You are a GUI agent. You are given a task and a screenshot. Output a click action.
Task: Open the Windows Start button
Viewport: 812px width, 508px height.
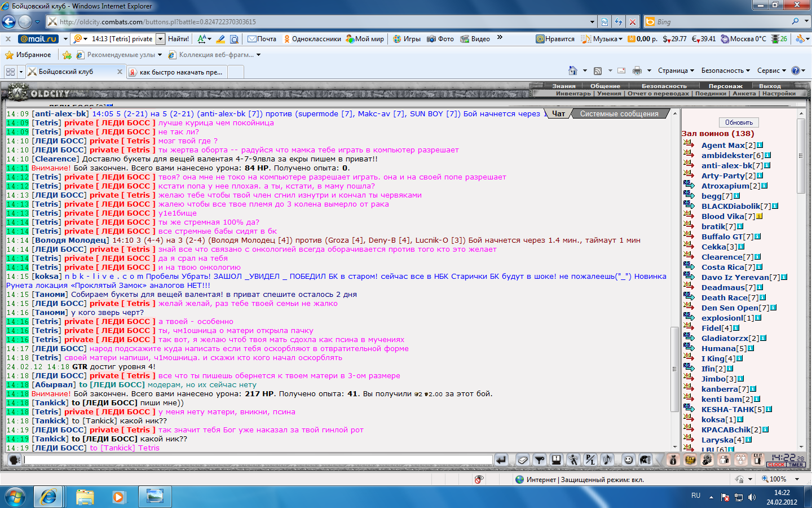click(x=15, y=497)
